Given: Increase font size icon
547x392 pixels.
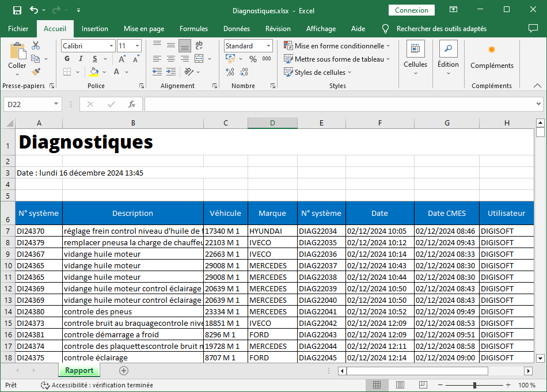Looking at the screenshot, I should (121, 59).
